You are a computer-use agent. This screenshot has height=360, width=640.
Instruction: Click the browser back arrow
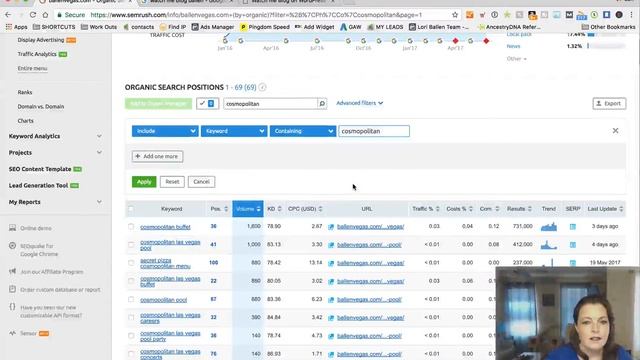pyautogui.click(x=8, y=15)
